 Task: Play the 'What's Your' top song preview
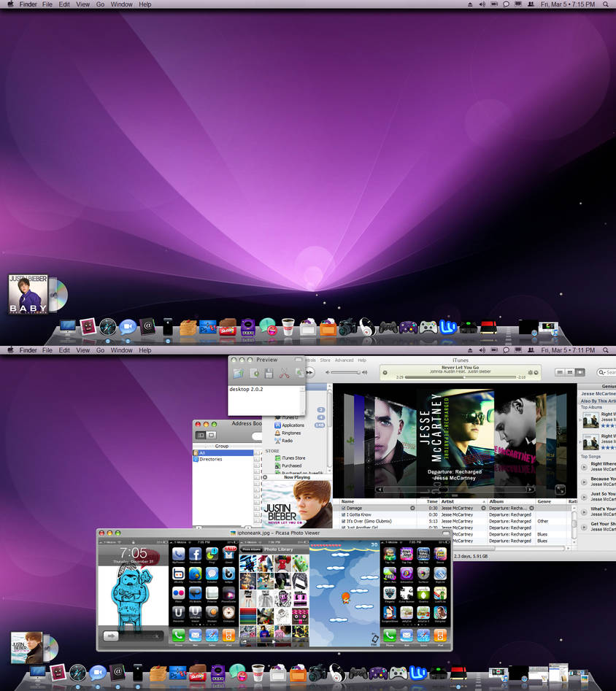coord(585,512)
